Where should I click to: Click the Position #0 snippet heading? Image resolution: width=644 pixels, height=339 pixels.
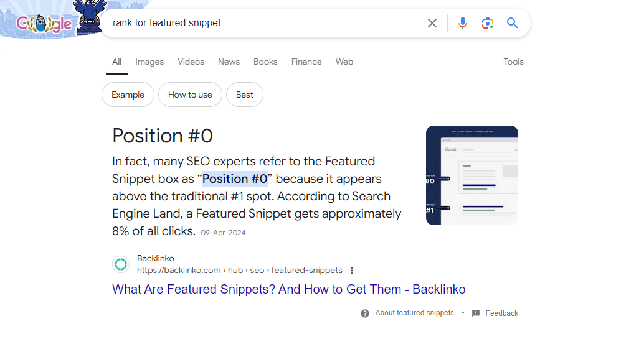point(162,136)
